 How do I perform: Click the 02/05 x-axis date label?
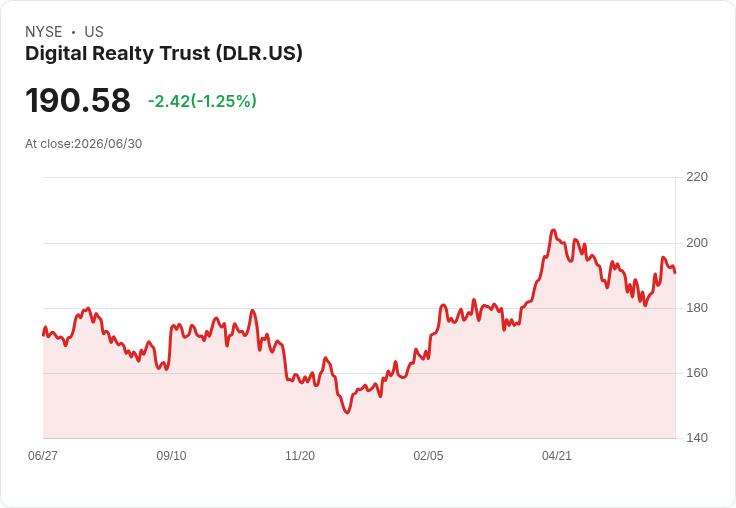click(428, 455)
